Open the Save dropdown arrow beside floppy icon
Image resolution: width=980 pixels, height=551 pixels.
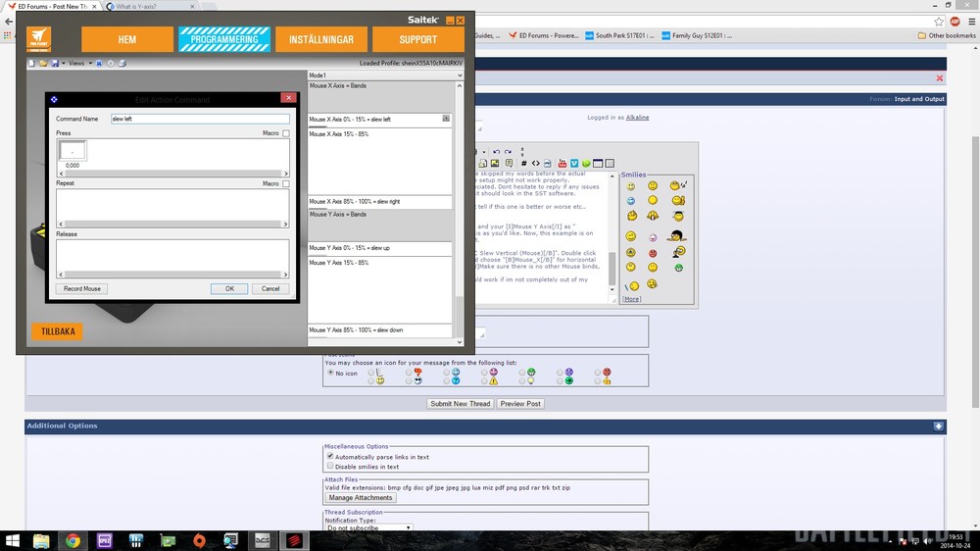point(63,63)
